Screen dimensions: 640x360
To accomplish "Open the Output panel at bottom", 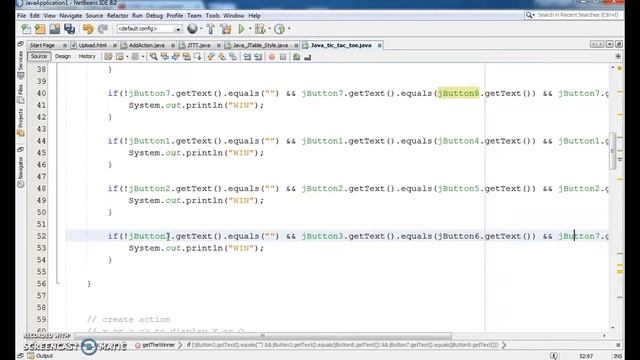I will pos(41,356).
